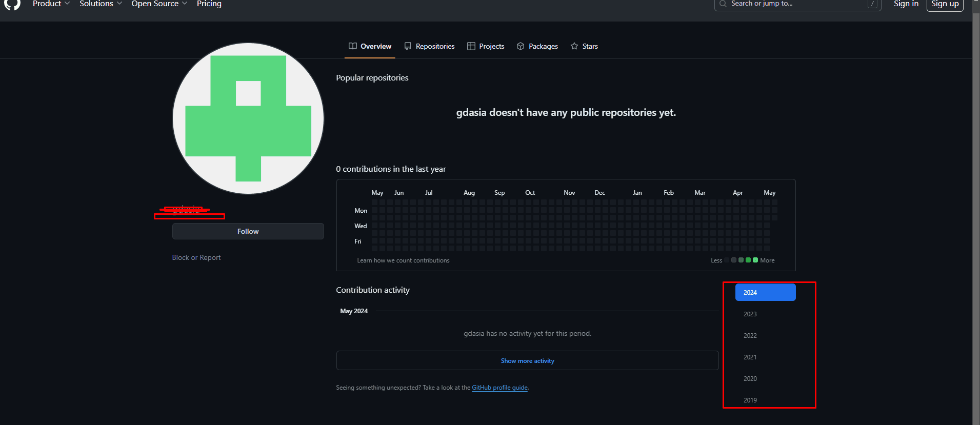The height and width of the screenshot is (425, 980).
Task: Go to the Projects tab
Action: (x=486, y=46)
